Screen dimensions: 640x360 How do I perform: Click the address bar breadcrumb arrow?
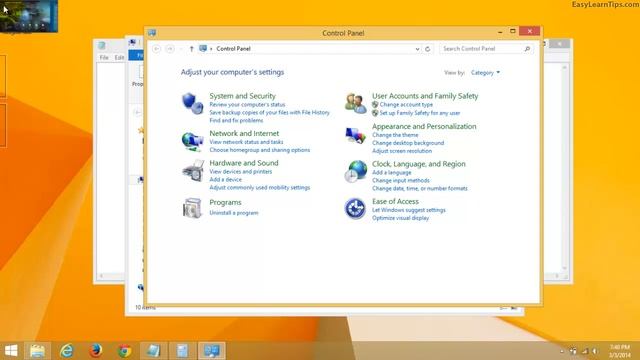coord(211,49)
